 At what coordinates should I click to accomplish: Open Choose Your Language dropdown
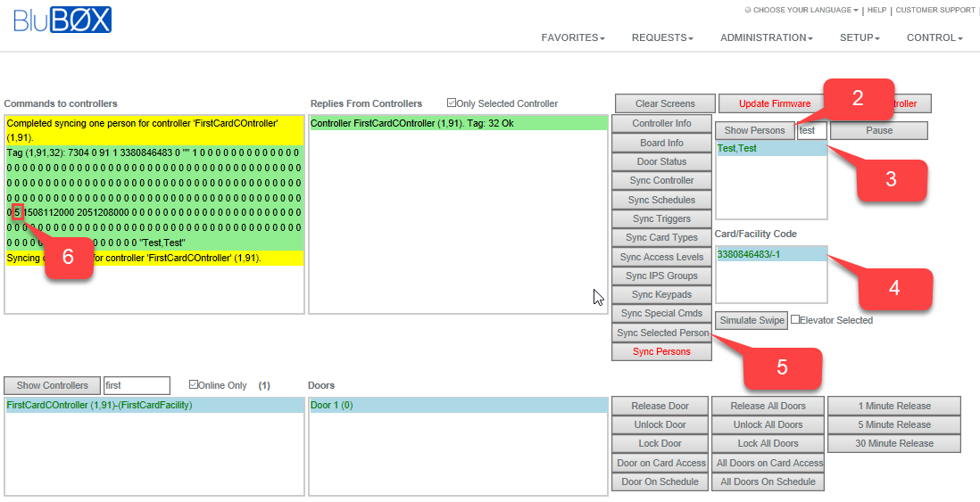click(x=805, y=11)
